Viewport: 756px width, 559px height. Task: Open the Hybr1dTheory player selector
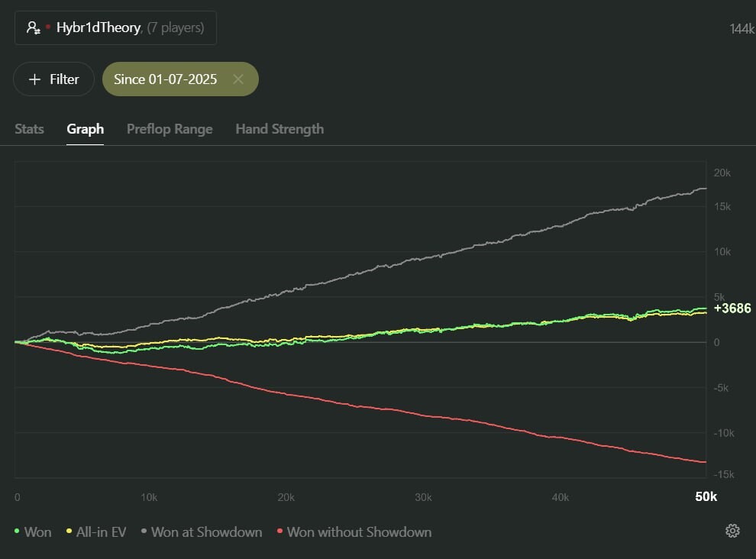tap(115, 28)
